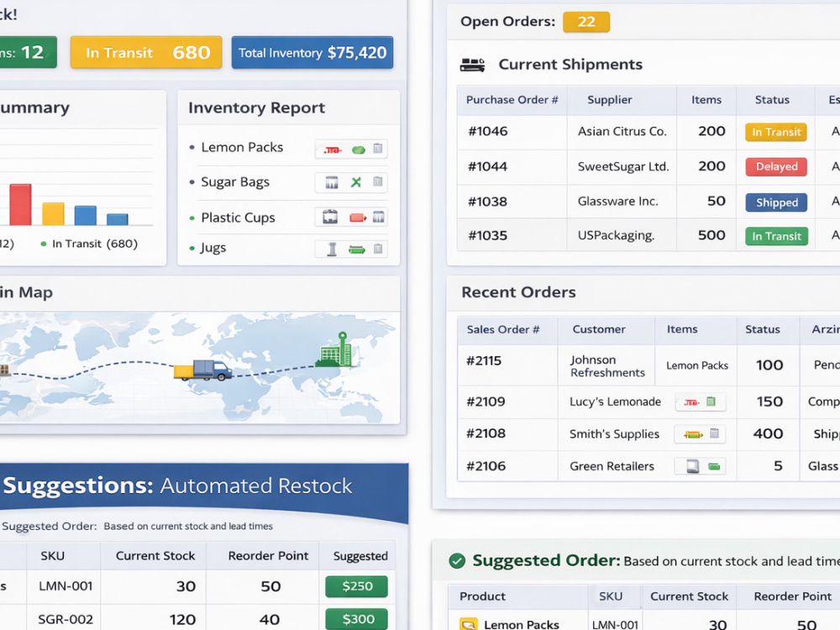Click the red tag icon beside Lemon Packs

tap(333, 150)
